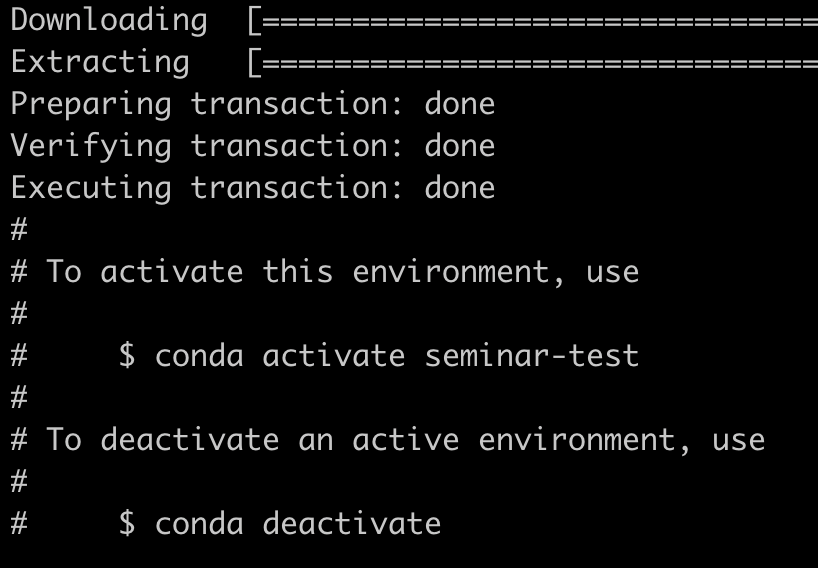This screenshot has width=818, height=568.
Task: Click the dollar sign before conda deactivate
Action: [127, 524]
